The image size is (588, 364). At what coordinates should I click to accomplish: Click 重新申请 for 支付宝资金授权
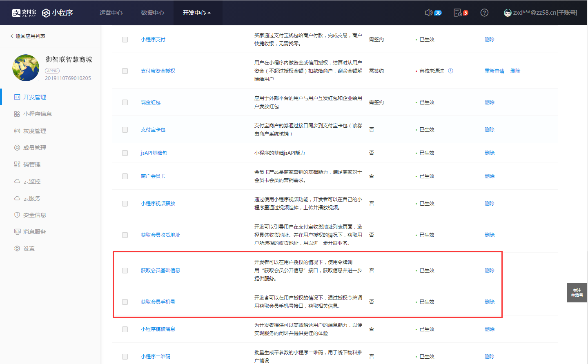pyautogui.click(x=494, y=71)
